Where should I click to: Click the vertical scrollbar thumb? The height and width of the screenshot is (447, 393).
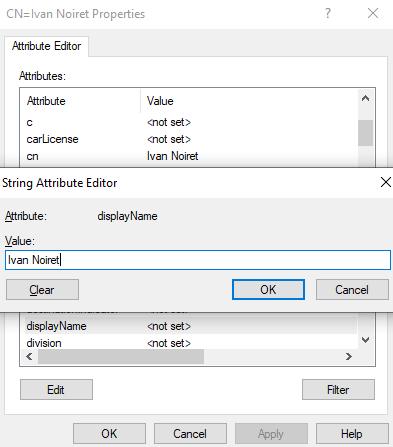pos(366,133)
